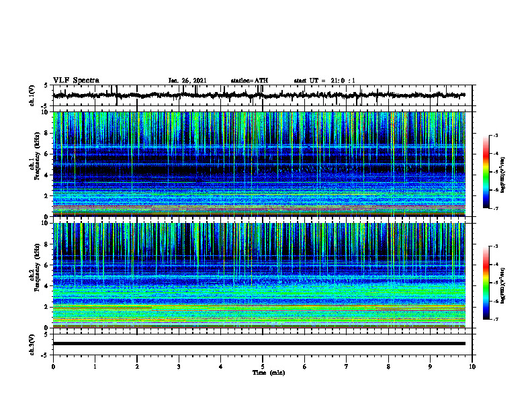Viewport: 532px width, 411px height.
Task: Click the ch.1 waveform trace panel
Action: click(263, 95)
